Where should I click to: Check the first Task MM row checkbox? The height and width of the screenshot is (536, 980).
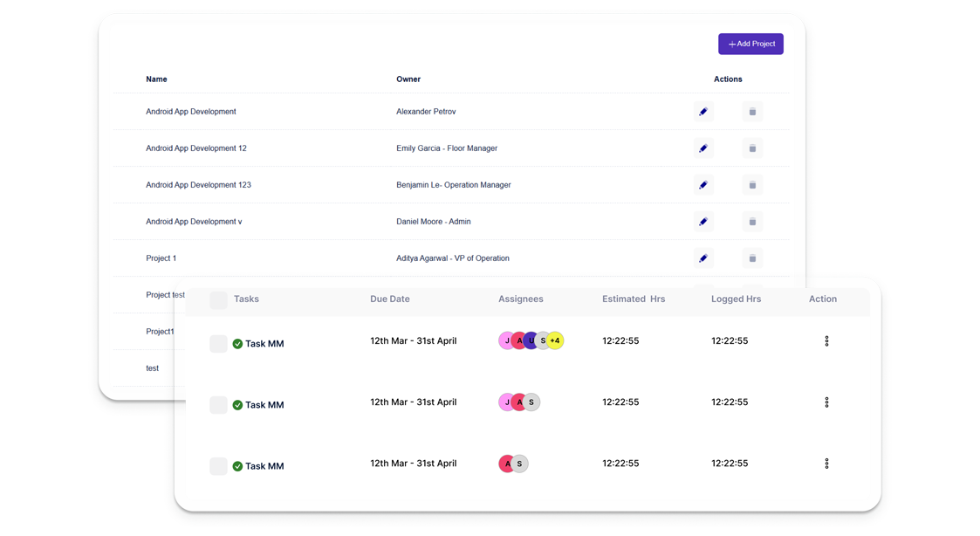point(218,343)
